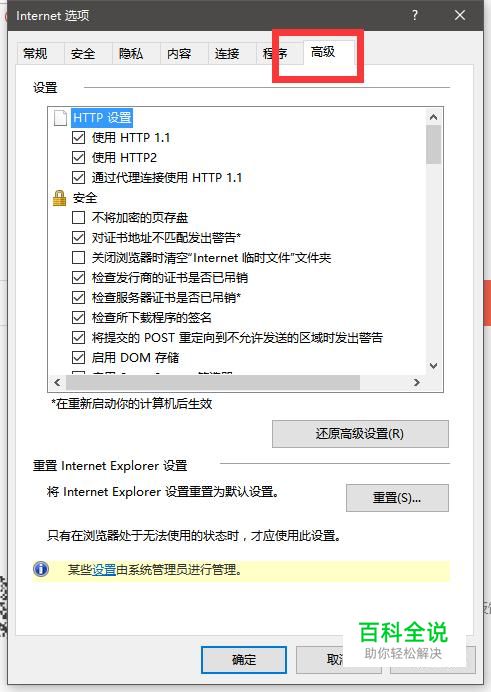Click the vertical scrollbar thumb in settings list

433,144
